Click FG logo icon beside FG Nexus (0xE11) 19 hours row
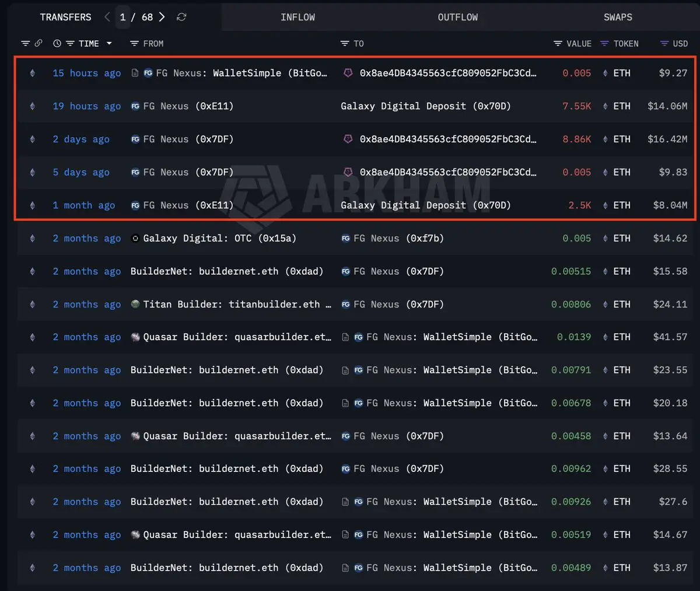This screenshot has height=591, width=700. pos(135,106)
